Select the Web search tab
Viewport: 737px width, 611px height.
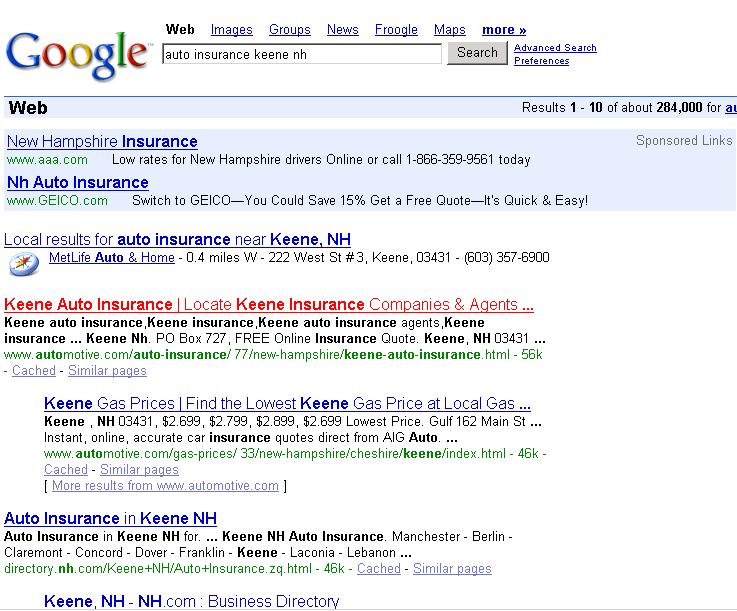(180, 30)
